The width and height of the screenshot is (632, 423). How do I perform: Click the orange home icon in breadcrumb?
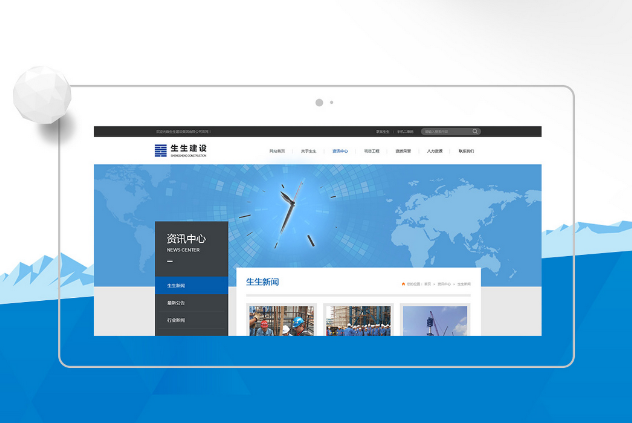point(403,284)
